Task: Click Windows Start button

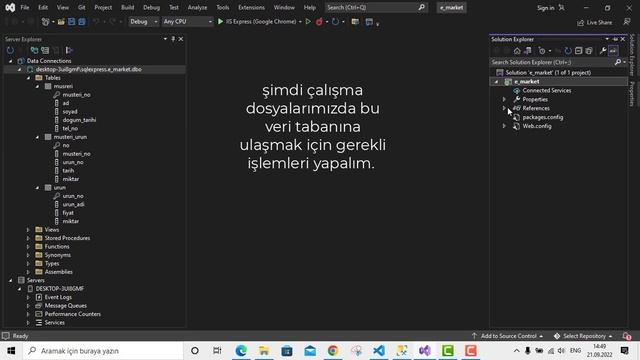Action: tap(11, 351)
